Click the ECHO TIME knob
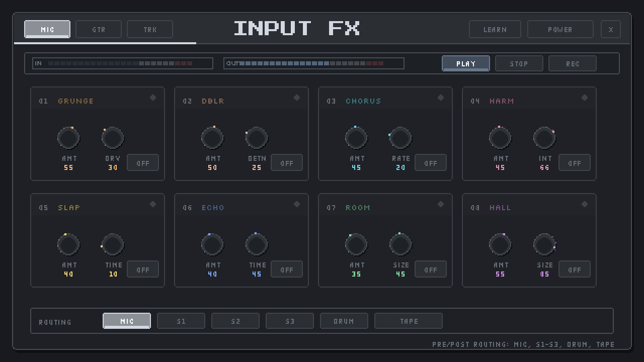Viewport: 644px width, 362px height. click(257, 244)
